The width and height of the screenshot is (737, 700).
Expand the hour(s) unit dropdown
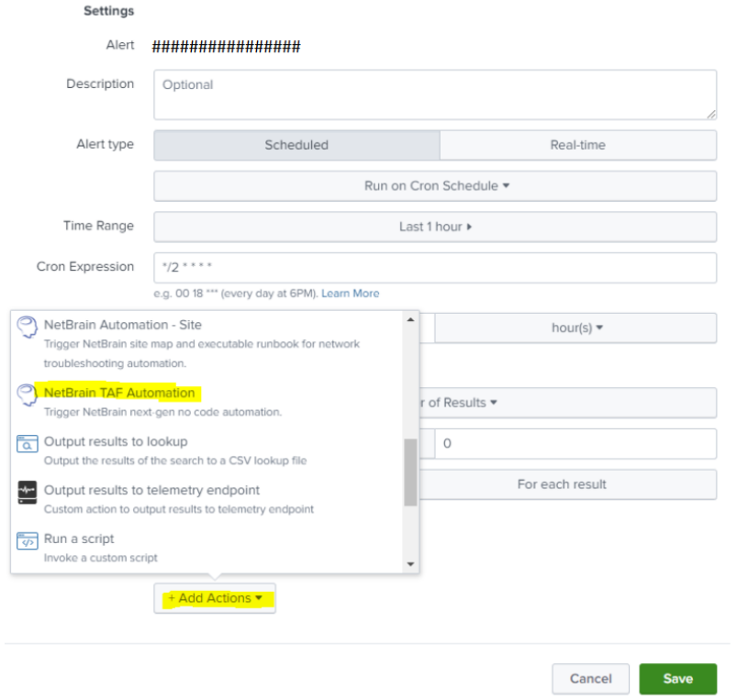pos(575,328)
